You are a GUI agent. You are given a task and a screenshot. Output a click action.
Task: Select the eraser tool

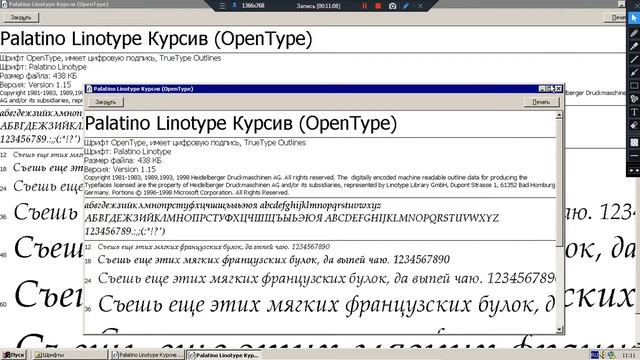(634, 125)
